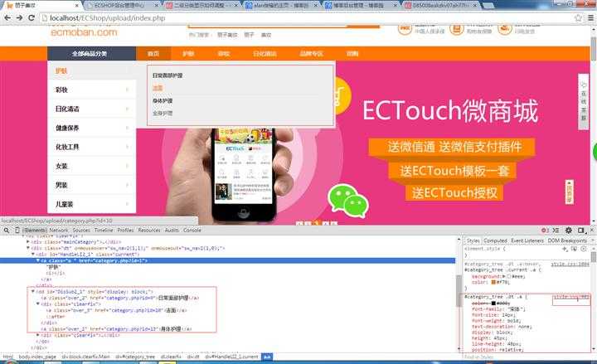Select div#category_tree in the breadcrumb
This screenshot has width=597, height=364.
(135, 357)
